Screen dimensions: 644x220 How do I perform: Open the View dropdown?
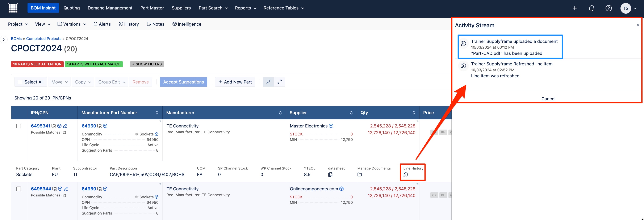(43, 24)
